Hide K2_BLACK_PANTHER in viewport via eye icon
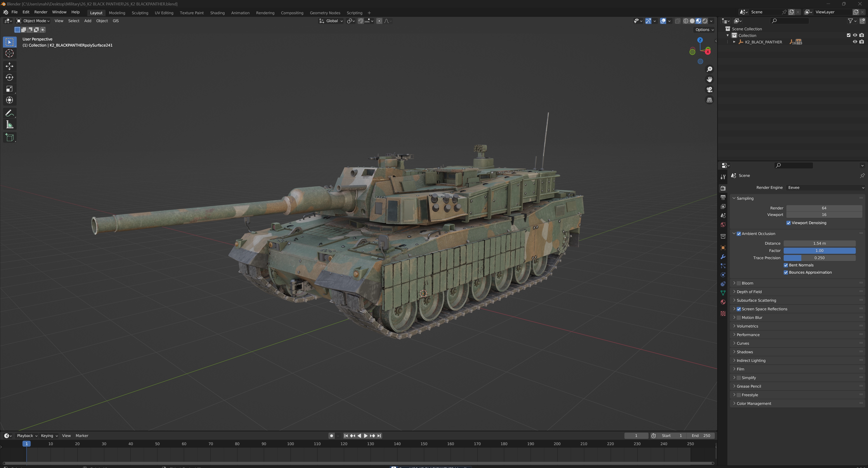This screenshot has height=468, width=868. coord(854,42)
